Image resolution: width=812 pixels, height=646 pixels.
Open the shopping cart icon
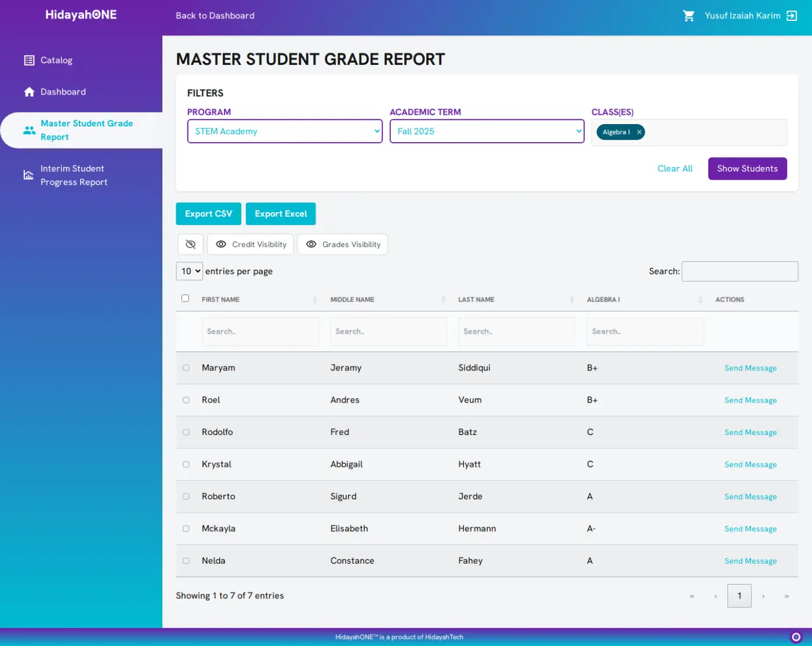click(x=688, y=16)
